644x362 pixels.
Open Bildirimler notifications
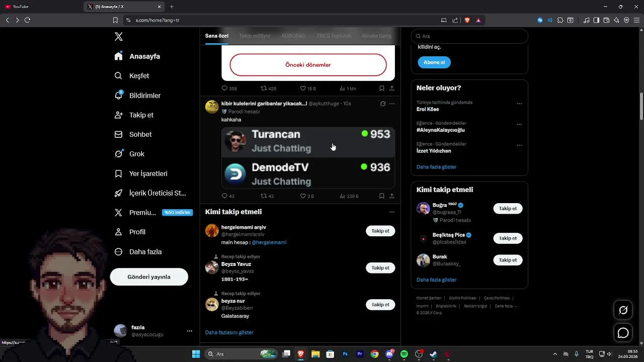click(137, 96)
